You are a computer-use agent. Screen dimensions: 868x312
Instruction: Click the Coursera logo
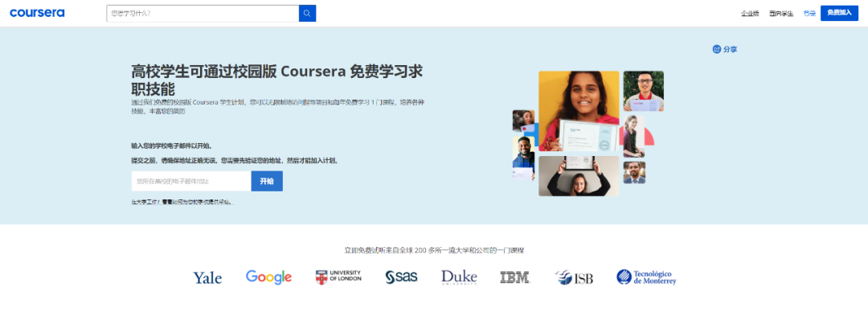tap(37, 13)
